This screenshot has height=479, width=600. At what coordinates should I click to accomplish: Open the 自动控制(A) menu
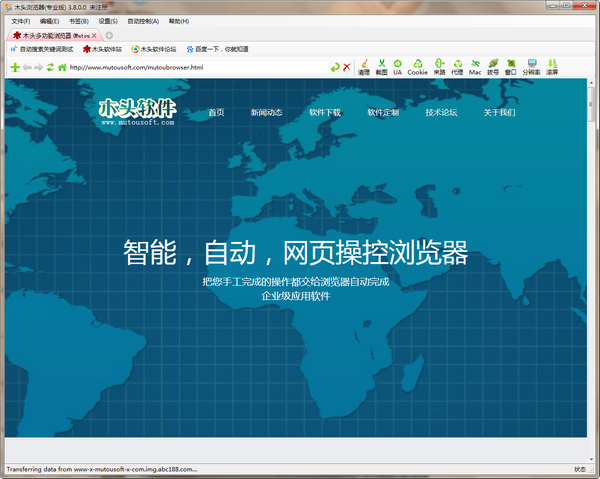point(143,21)
